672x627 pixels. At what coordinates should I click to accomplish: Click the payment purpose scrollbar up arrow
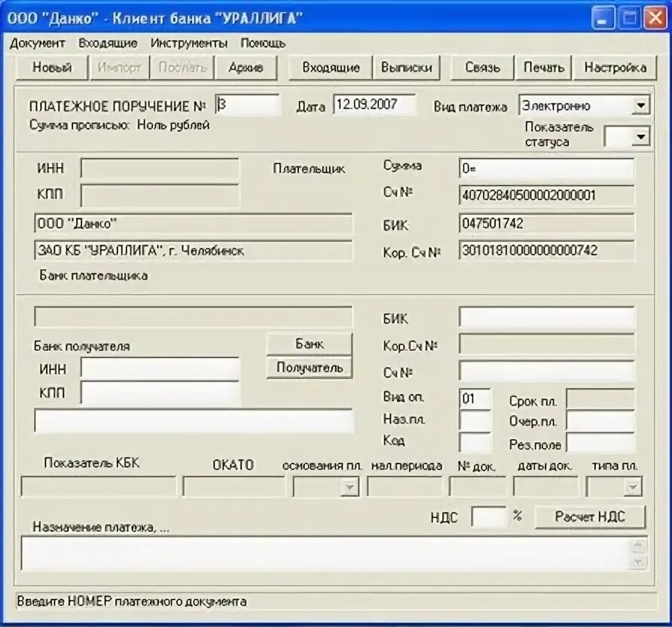pyautogui.click(x=638, y=546)
